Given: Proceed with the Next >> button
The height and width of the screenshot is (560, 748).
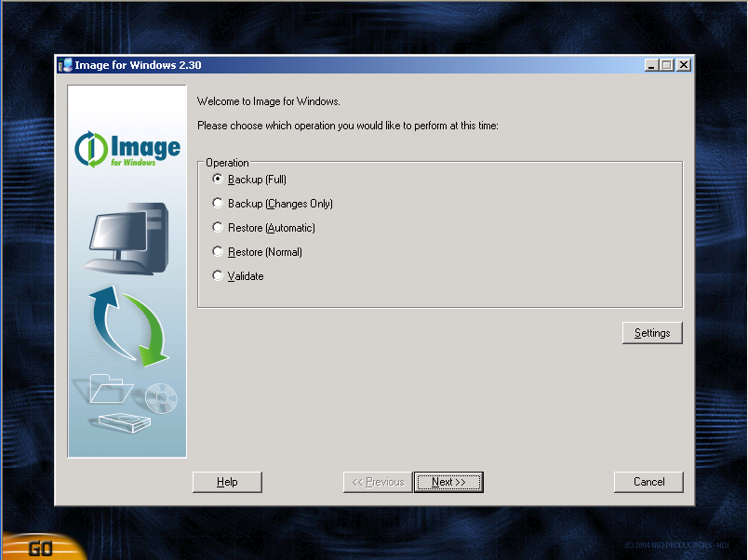Looking at the screenshot, I should [448, 482].
